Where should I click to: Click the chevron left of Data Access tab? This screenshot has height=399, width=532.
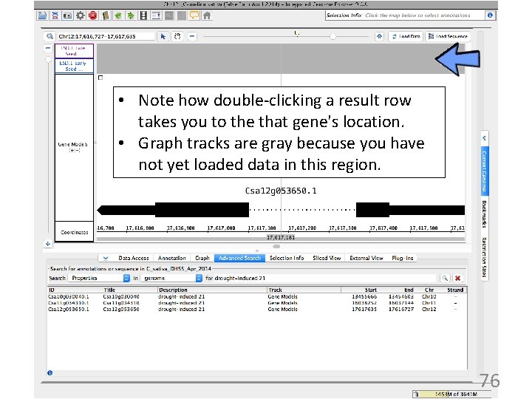[106, 258]
